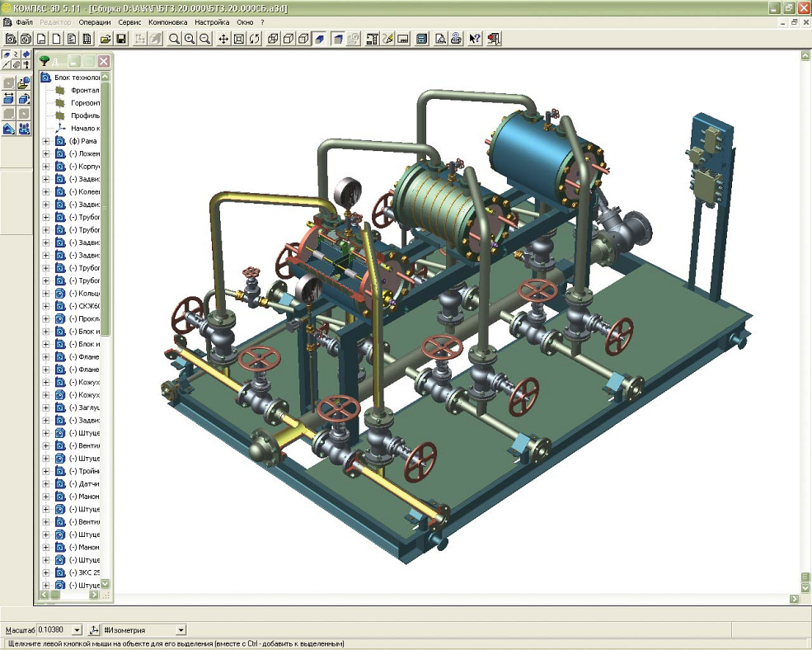Click the Open file folder icon
This screenshot has height=650, width=812.
click(106, 39)
